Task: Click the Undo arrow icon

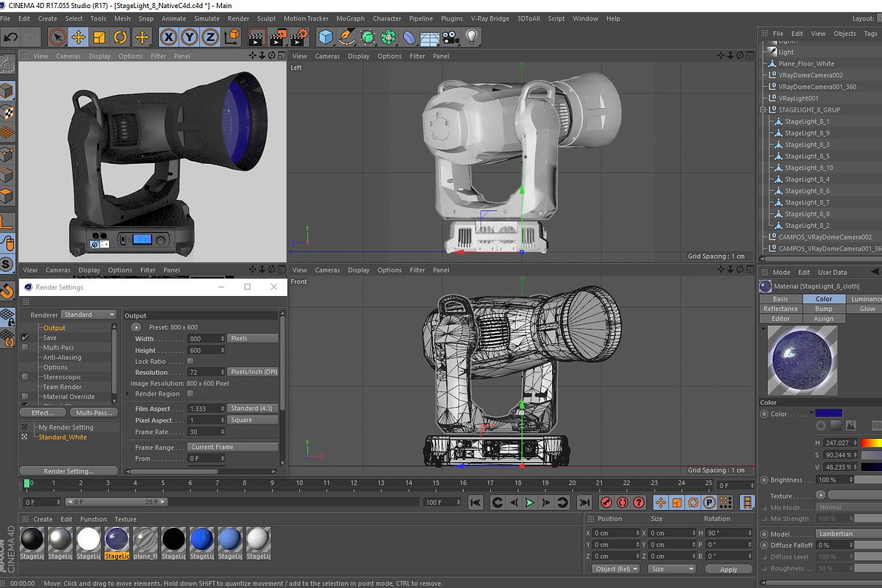Action: click(x=11, y=37)
